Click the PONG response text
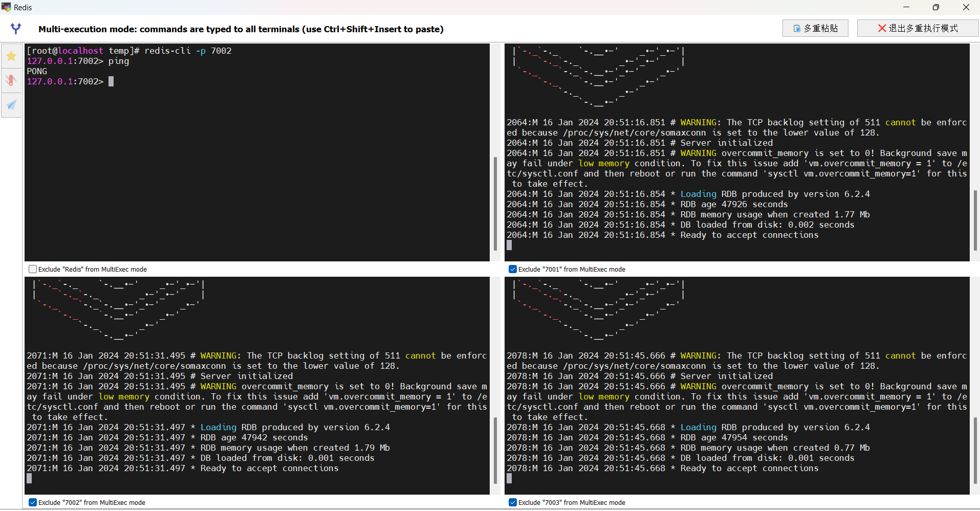This screenshot has height=511, width=980. click(x=37, y=71)
